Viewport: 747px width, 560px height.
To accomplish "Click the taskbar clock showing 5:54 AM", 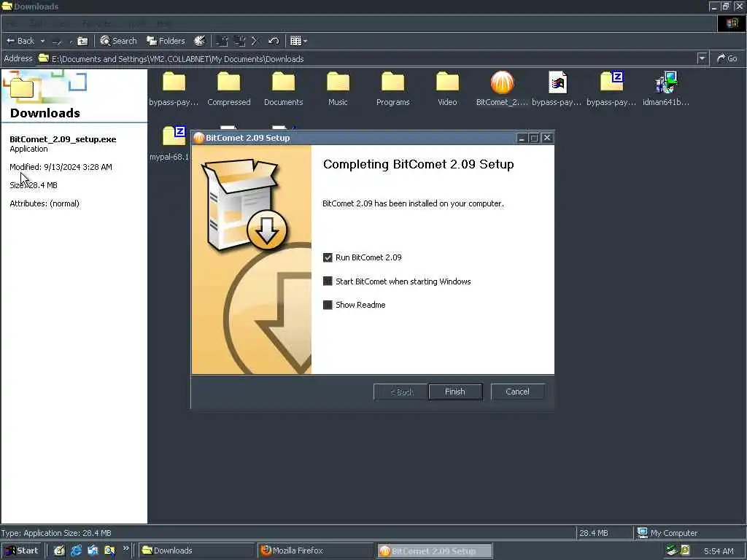I will coord(719,551).
